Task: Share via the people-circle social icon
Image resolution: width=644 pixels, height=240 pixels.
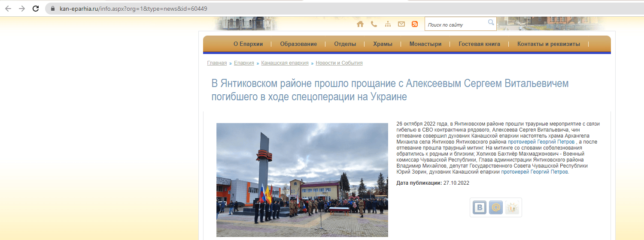Action: coord(512,207)
